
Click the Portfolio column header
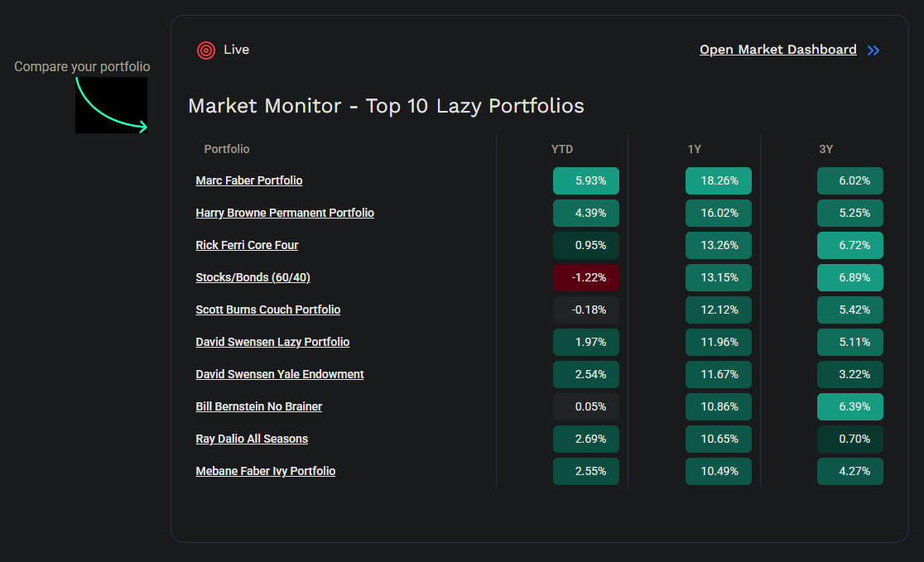(x=226, y=149)
